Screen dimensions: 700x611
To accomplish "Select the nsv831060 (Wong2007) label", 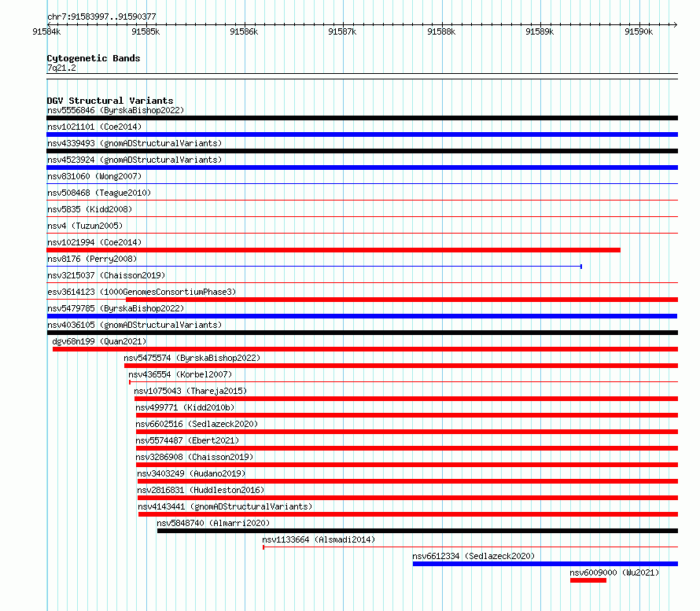I will point(94,176).
